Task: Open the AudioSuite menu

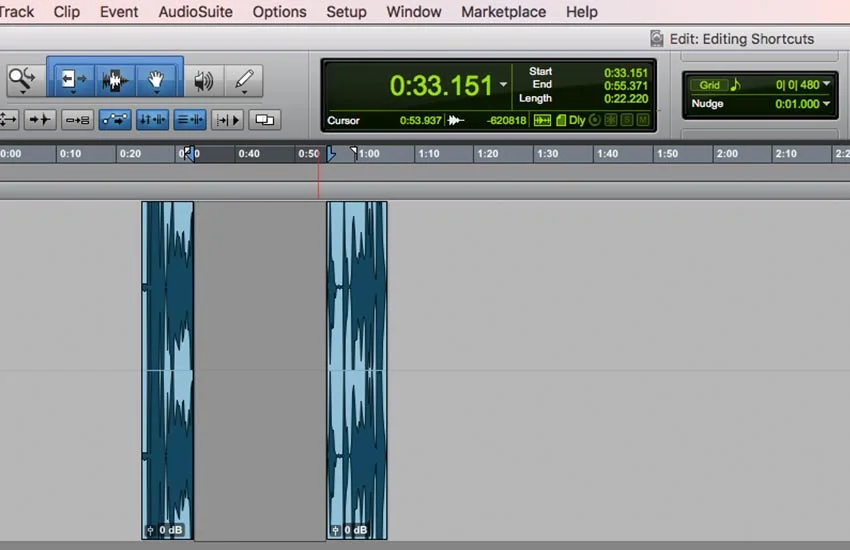Action: [195, 11]
